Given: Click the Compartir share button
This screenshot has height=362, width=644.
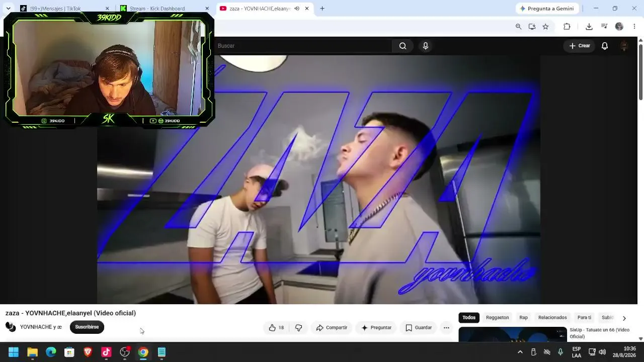Looking at the screenshot, I should tap(332, 328).
